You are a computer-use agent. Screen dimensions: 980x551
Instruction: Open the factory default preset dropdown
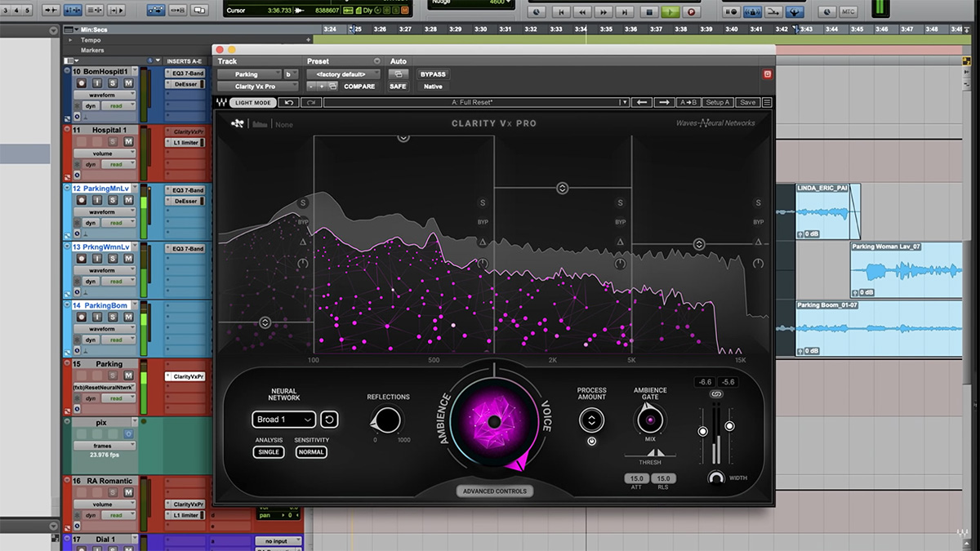[340, 74]
